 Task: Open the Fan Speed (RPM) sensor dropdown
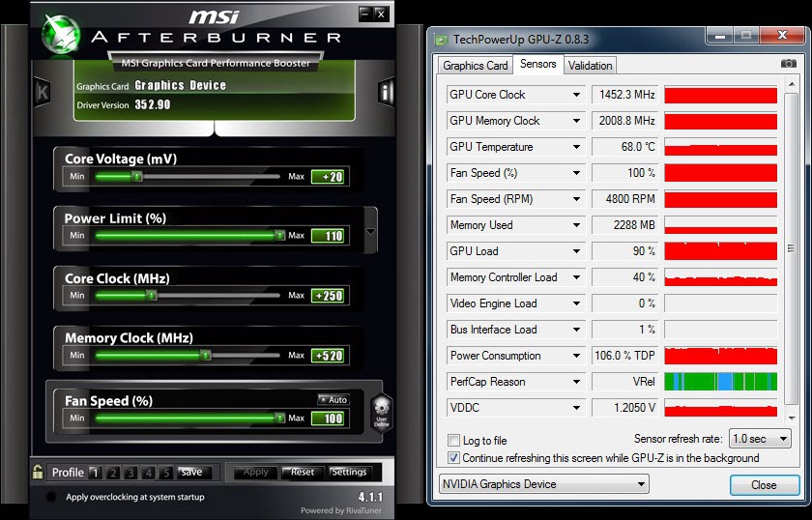[x=576, y=199]
